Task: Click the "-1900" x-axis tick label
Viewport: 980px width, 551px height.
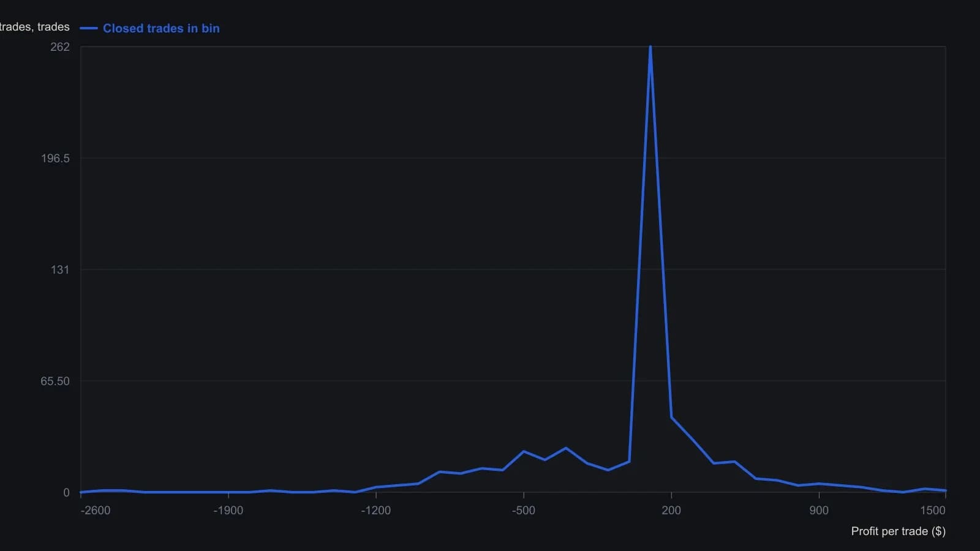Action: (x=228, y=511)
